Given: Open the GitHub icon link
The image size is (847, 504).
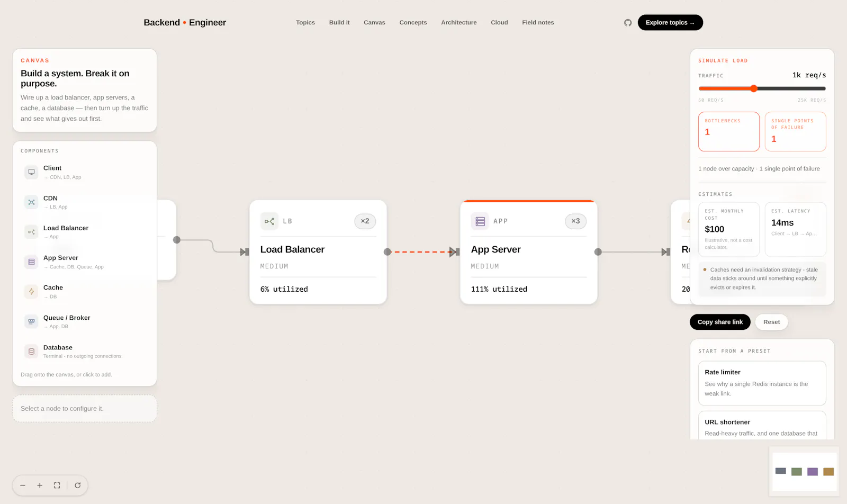Looking at the screenshot, I should click(628, 23).
